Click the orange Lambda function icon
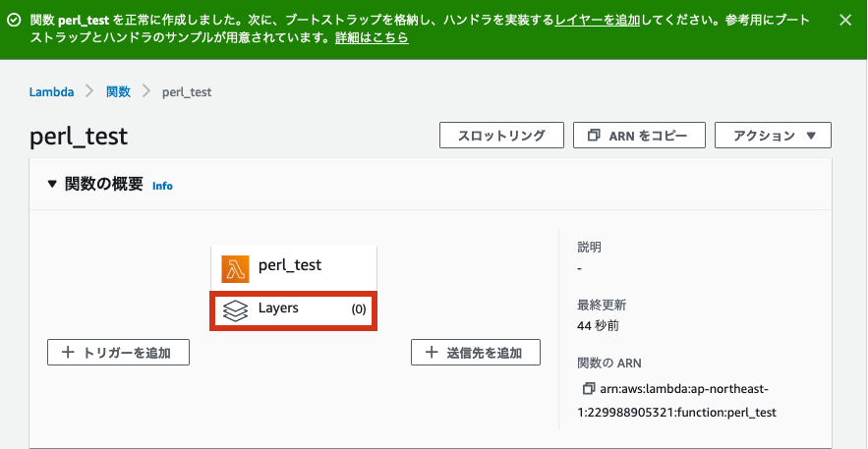 pyautogui.click(x=235, y=269)
